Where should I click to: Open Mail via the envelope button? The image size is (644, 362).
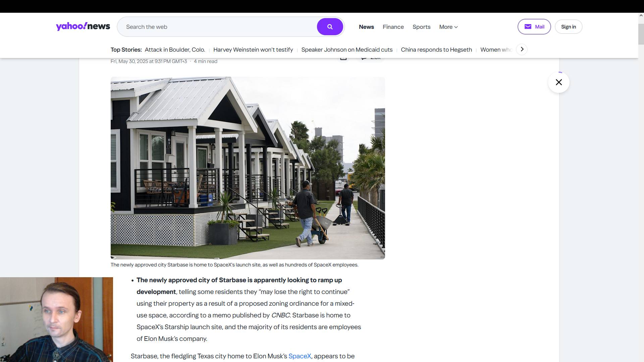click(534, 27)
